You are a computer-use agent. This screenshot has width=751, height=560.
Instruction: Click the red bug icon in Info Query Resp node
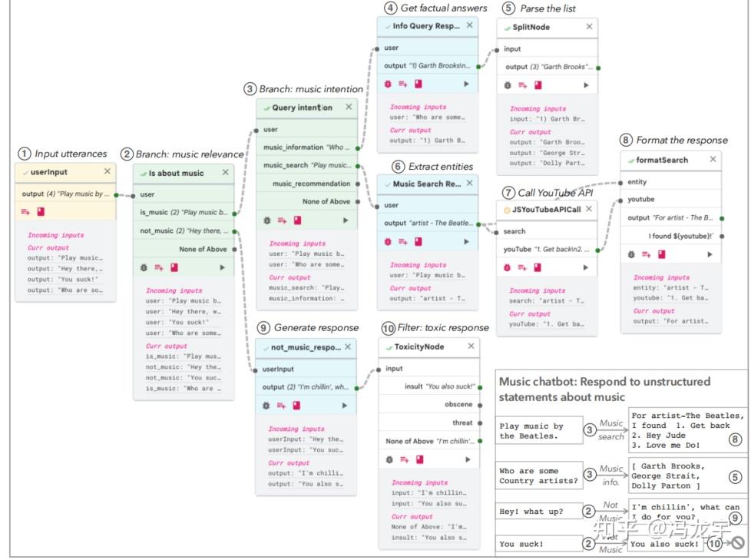click(x=388, y=84)
